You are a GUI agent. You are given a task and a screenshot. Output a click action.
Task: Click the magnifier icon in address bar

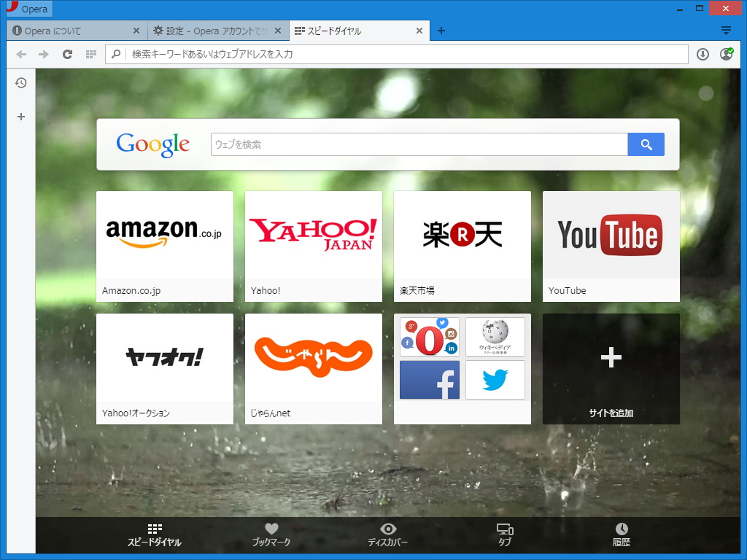coord(116,54)
